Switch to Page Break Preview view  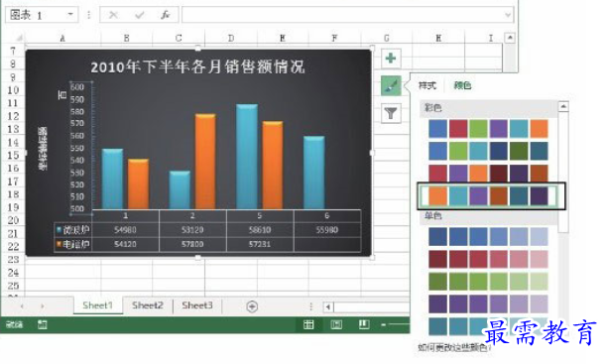click(364, 324)
